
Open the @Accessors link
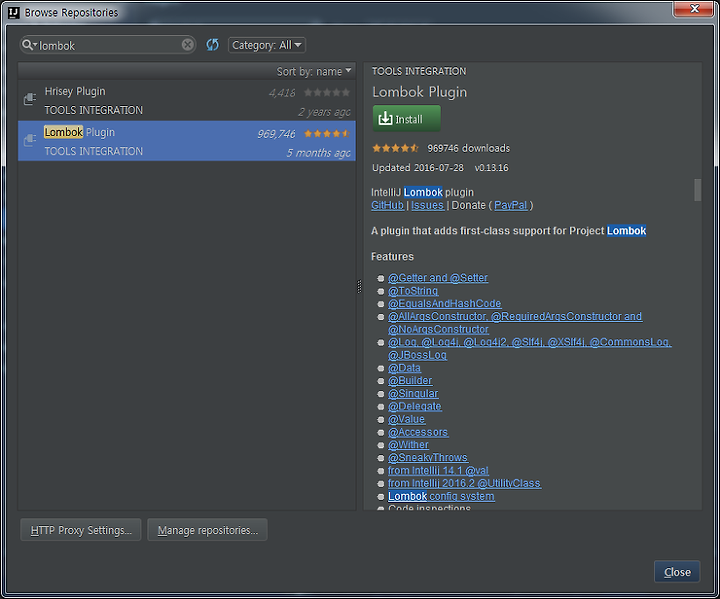[418, 432]
